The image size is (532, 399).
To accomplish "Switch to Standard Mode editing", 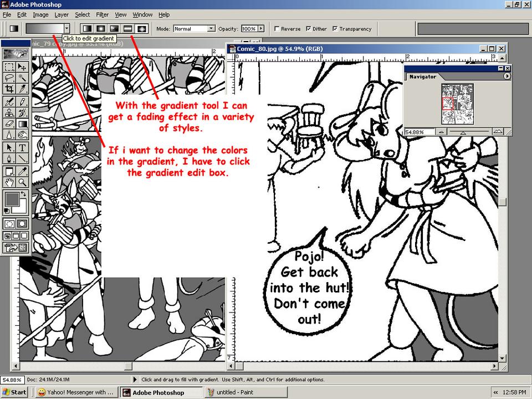I will pos(9,224).
